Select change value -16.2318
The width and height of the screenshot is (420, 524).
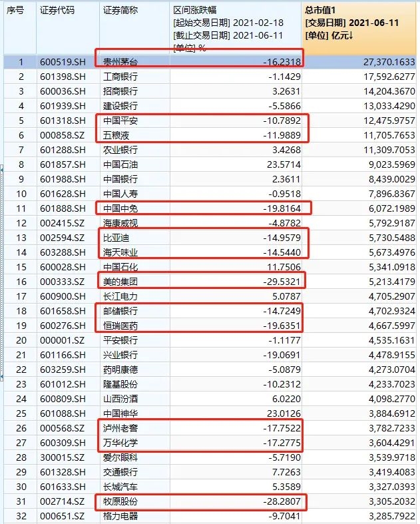(282, 62)
